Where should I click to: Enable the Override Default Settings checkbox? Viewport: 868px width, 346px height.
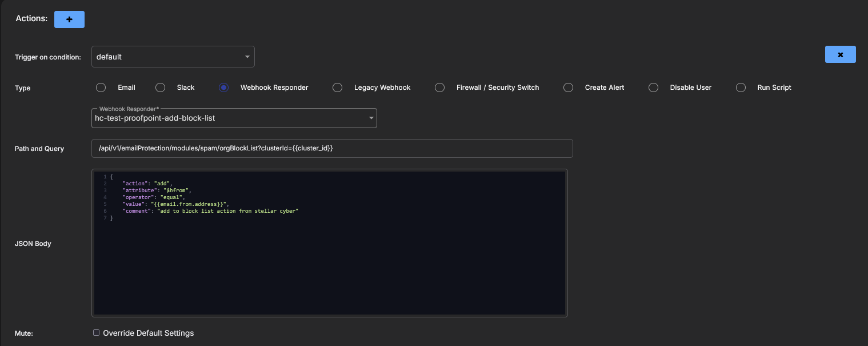[x=97, y=333]
